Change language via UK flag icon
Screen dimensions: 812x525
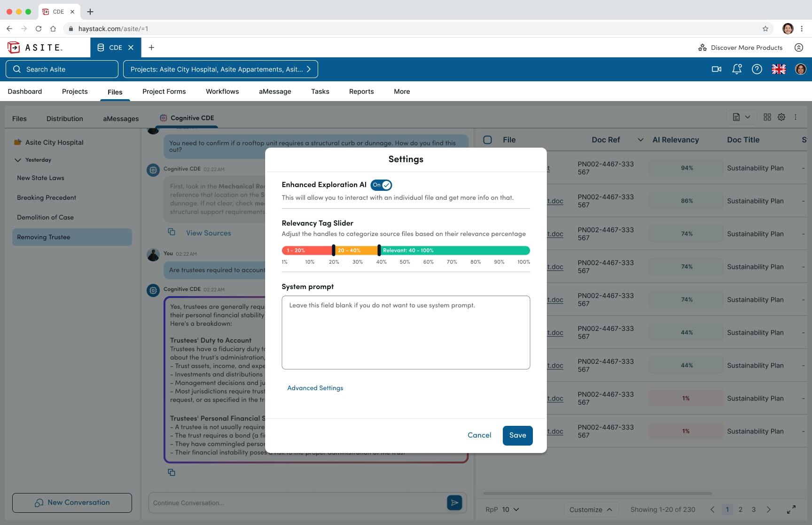(x=779, y=69)
